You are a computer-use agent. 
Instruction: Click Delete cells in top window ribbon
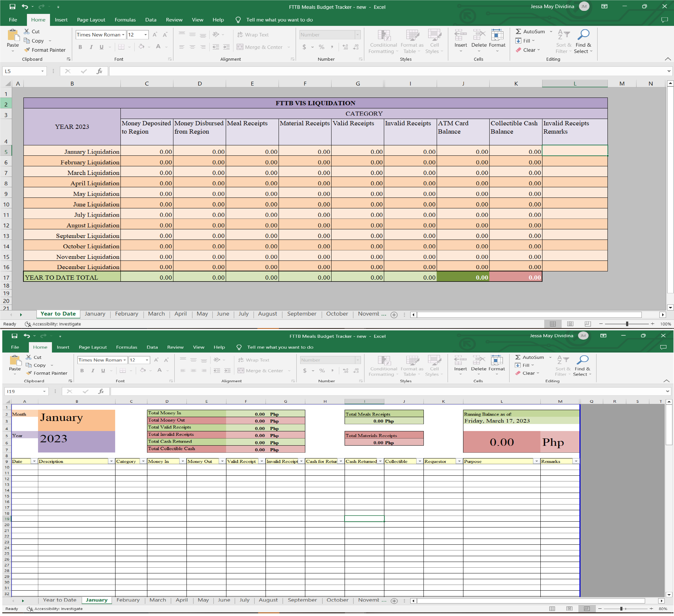pyautogui.click(x=479, y=40)
